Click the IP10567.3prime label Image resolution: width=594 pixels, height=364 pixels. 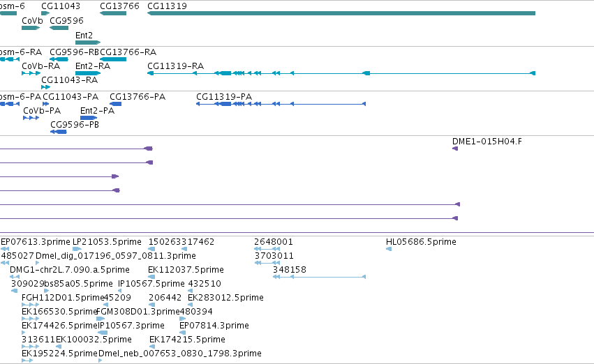(x=131, y=326)
